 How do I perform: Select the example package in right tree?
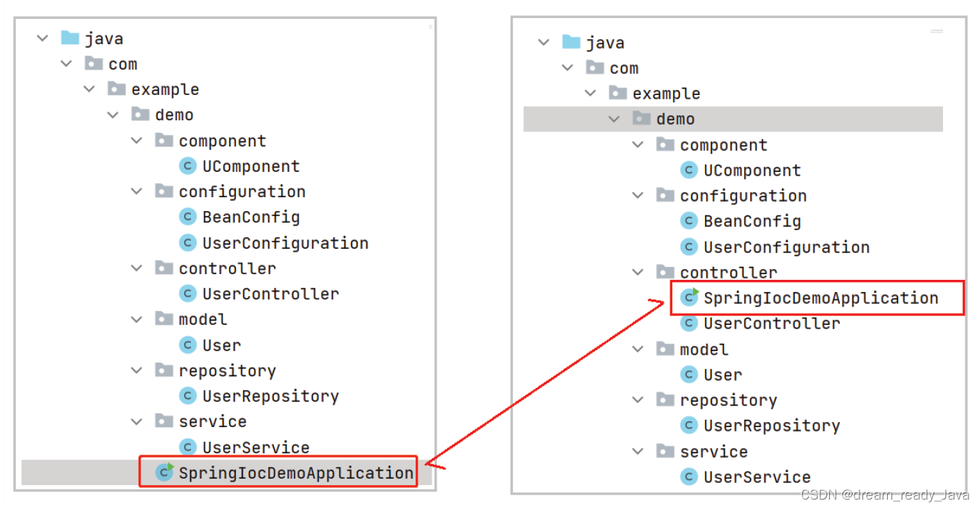pos(667,93)
